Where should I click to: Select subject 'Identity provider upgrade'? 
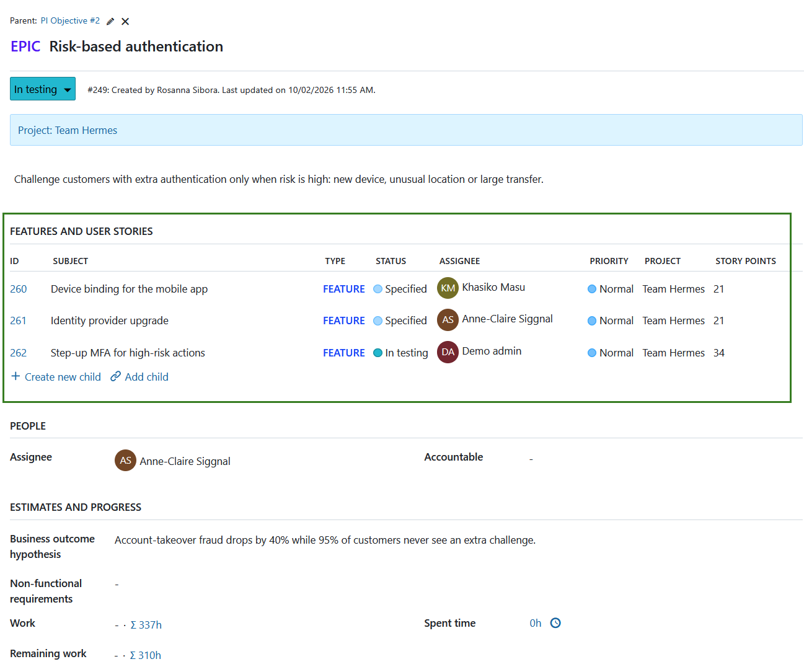(110, 321)
